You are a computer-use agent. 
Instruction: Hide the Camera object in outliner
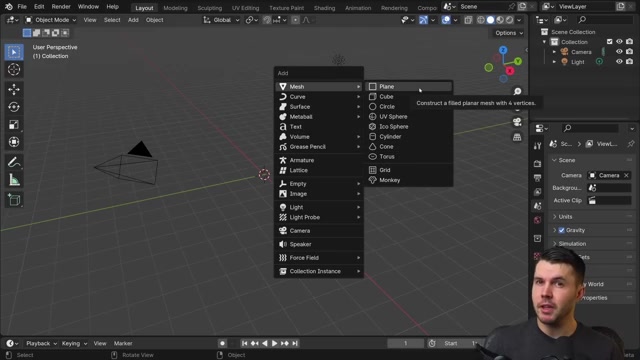[619, 52]
